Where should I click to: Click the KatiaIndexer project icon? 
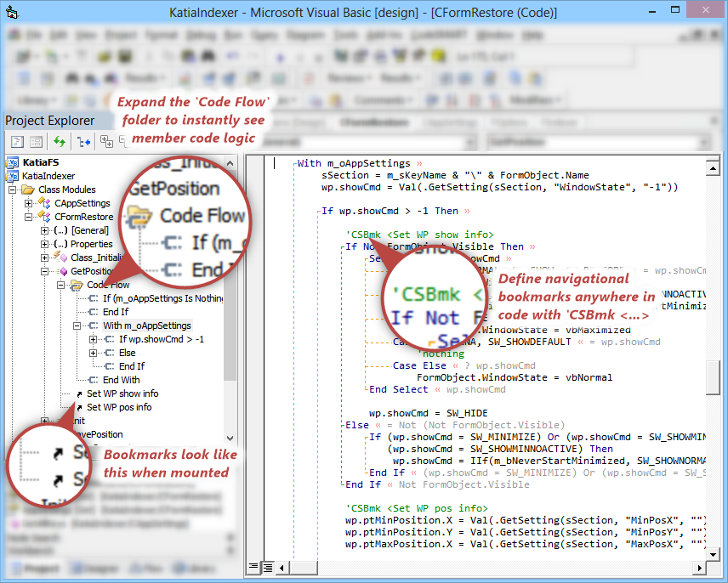12,176
